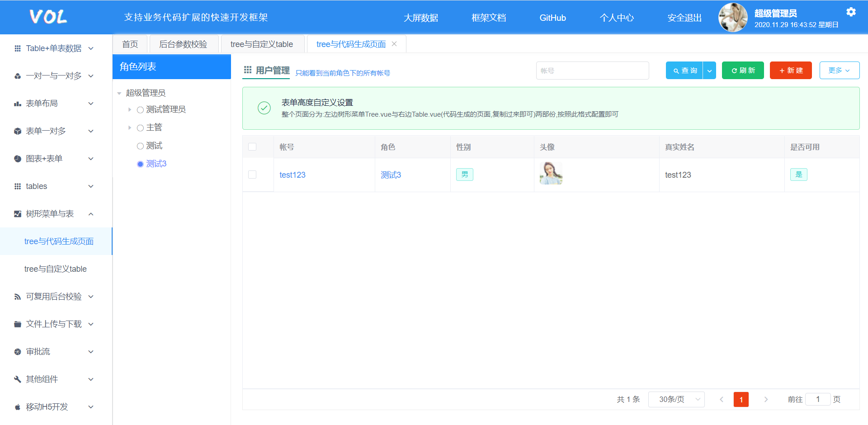Switch to the 后台参数校验 tab

click(x=183, y=44)
